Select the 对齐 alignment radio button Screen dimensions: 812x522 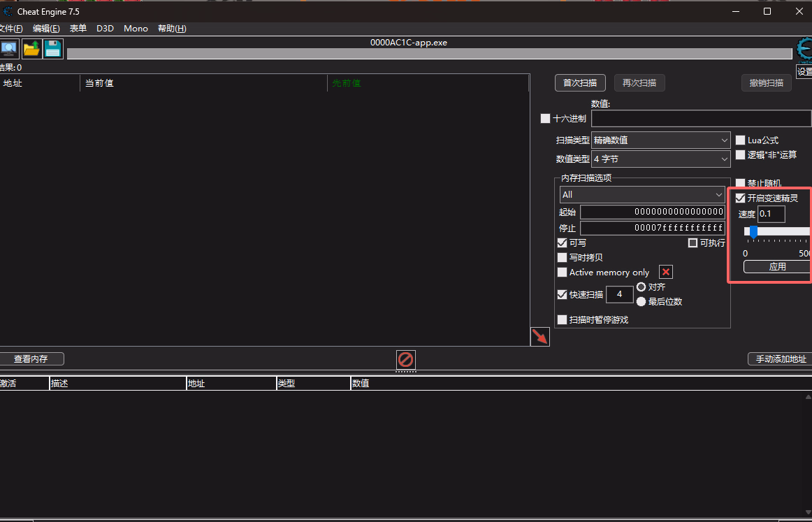tap(641, 287)
